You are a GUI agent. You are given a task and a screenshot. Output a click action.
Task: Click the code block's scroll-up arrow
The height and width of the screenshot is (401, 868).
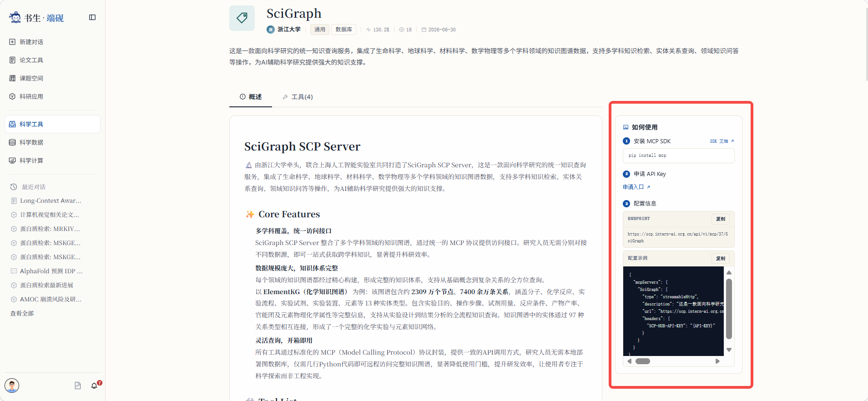click(729, 273)
